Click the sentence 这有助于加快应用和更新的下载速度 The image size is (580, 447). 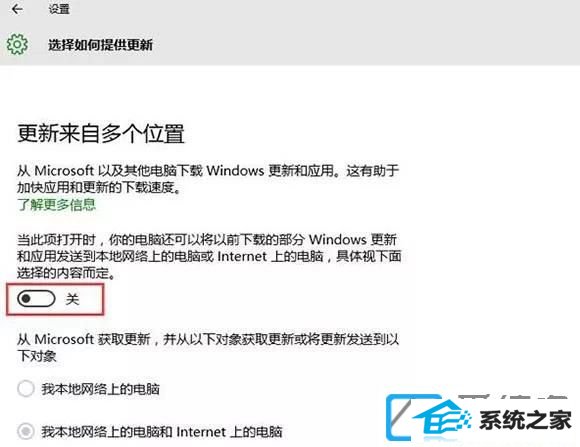click(x=208, y=179)
